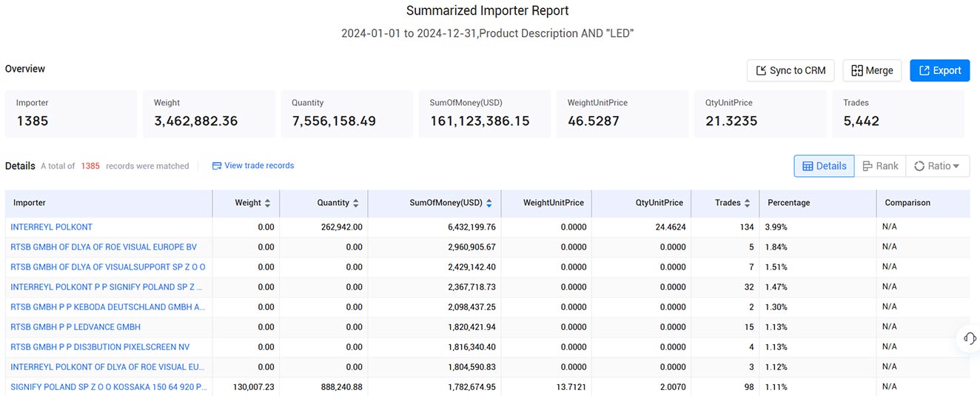This screenshot has height=396, width=980.
Task: Select overview WeightUnitPrice card 46.5287
Action: (x=622, y=114)
